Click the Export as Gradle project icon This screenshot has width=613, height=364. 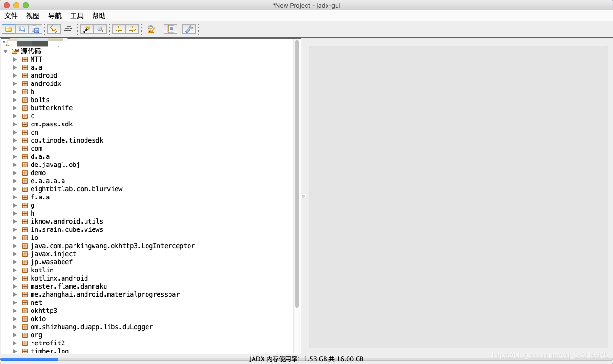[x=35, y=29]
